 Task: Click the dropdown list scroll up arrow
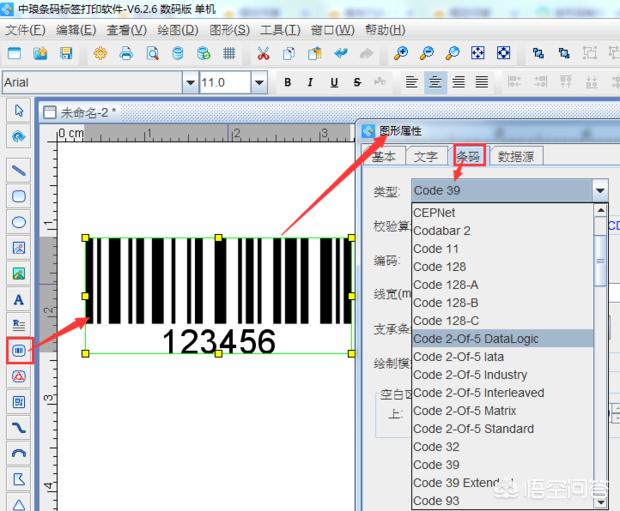pyautogui.click(x=600, y=210)
